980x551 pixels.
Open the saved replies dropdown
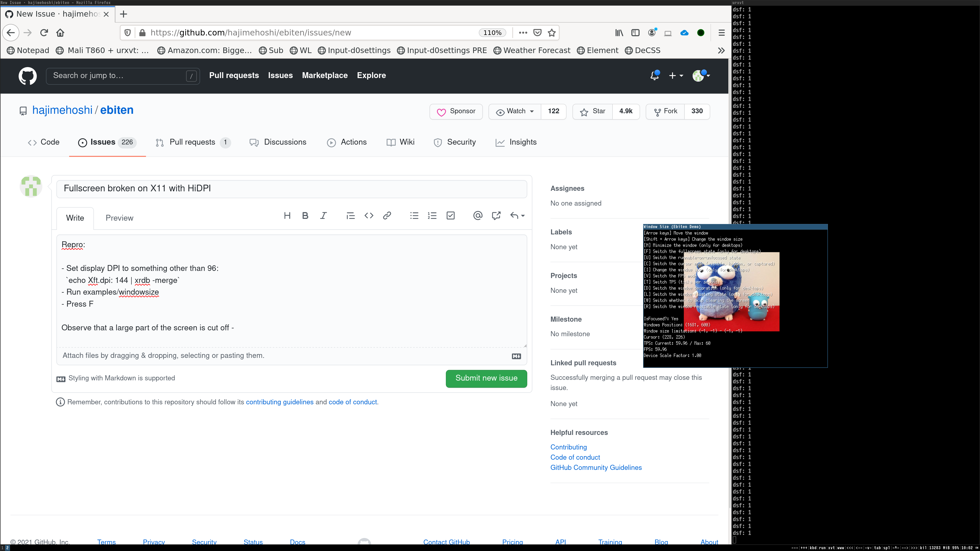[517, 216]
